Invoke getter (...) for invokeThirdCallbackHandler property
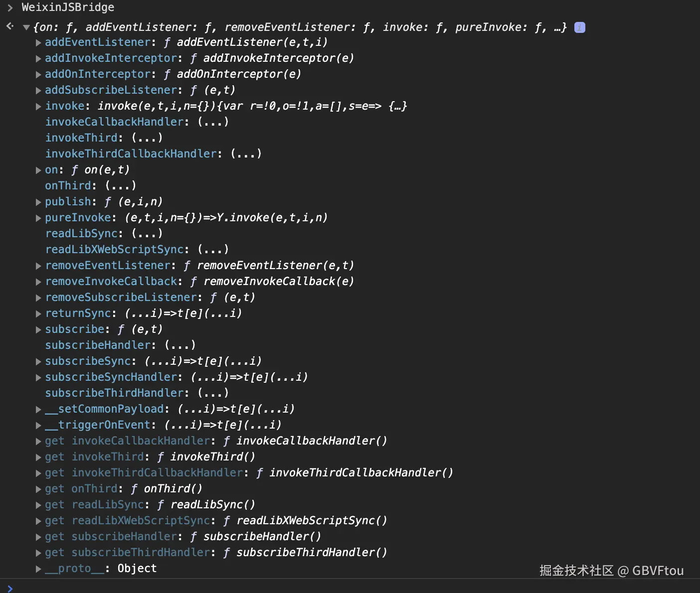 click(x=246, y=153)
